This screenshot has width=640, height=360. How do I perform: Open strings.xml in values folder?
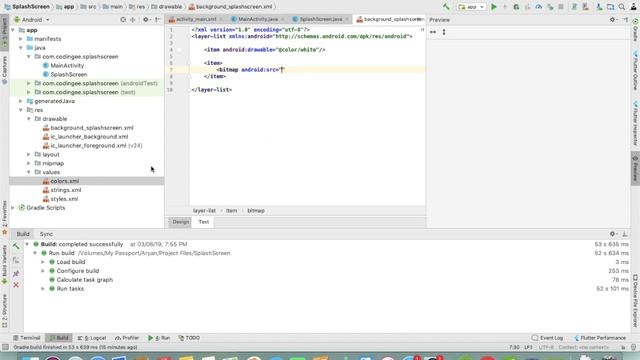pos(66,190)
